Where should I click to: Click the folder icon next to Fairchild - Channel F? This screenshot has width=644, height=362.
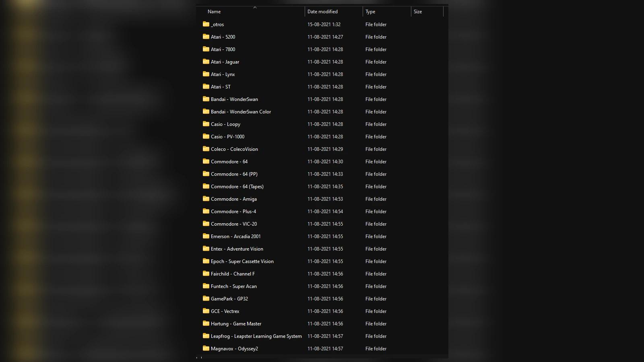[x=205, y=274]
